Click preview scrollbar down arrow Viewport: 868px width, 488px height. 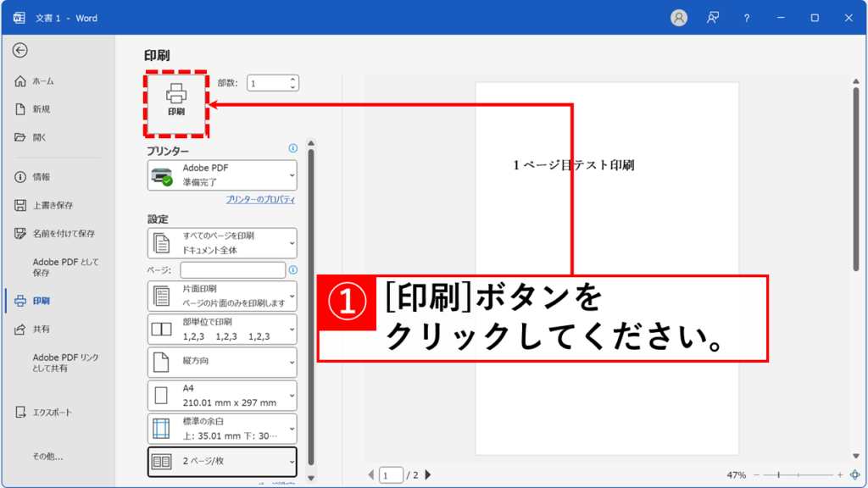[x=856, y=456]
